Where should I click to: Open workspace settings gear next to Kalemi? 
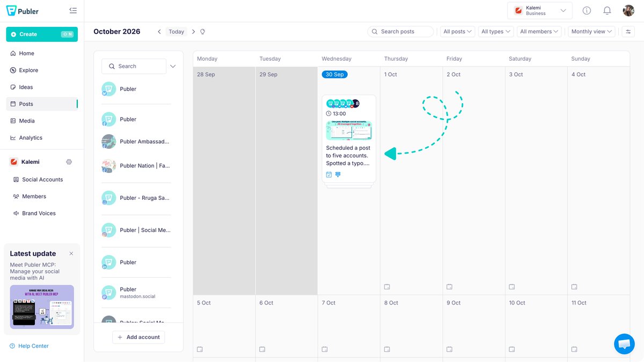(69, 162)
